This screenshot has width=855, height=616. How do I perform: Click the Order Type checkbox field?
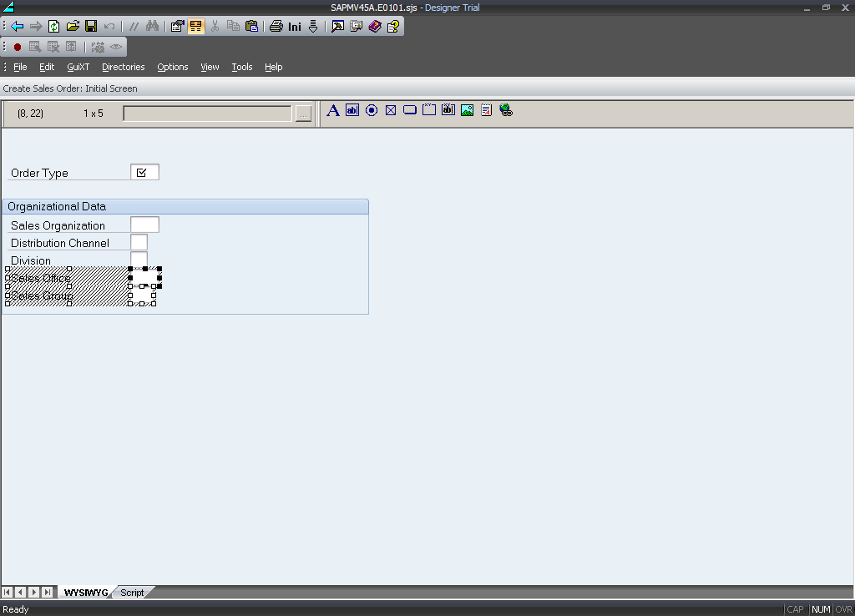144,173
